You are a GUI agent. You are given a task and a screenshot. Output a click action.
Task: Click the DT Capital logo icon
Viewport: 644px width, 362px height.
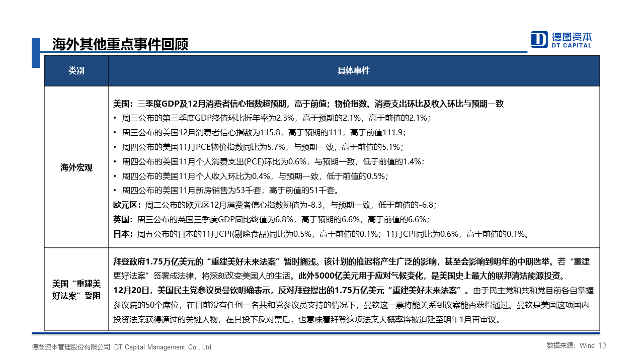pyautogui.click(x=539, y=39)
